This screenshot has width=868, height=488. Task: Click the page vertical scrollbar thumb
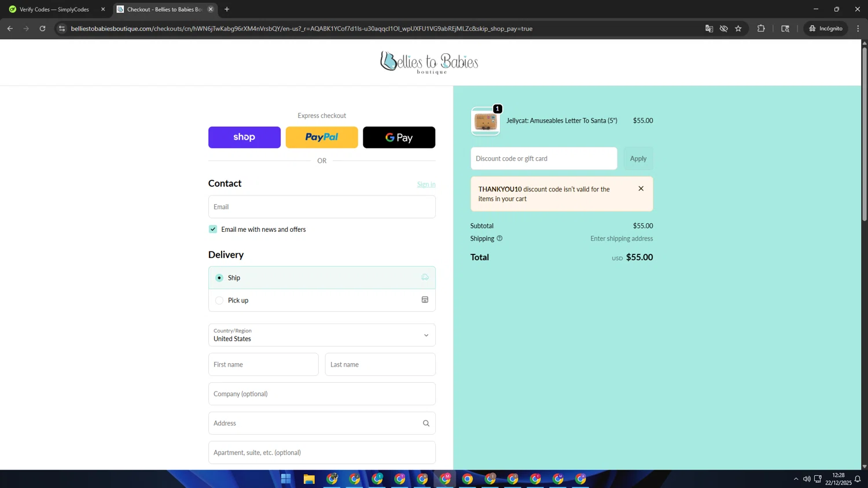[865, 134]
